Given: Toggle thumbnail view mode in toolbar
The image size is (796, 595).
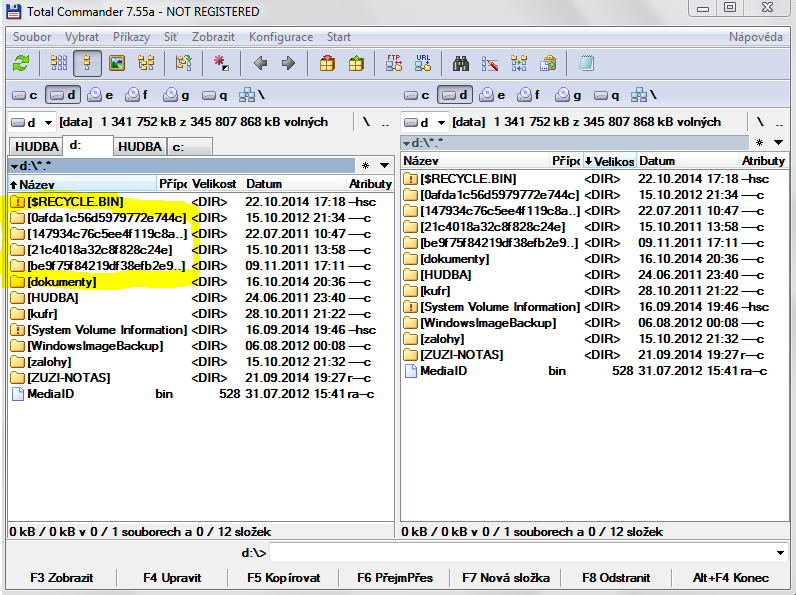Looking at the screenshot, I should click(117, 63).
